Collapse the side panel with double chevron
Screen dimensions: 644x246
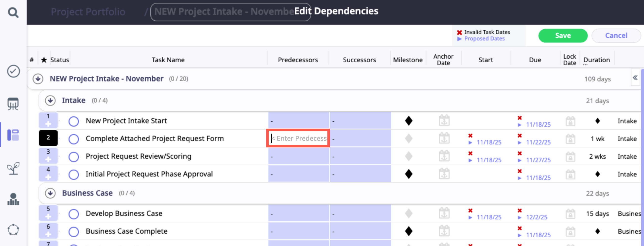(x=635, y=78)
